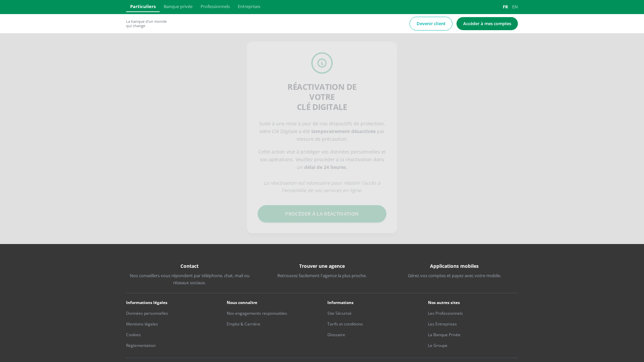Viewport: 644px width, 362px height.
Task: Open Mentions légales link
Action: point(142,324)
